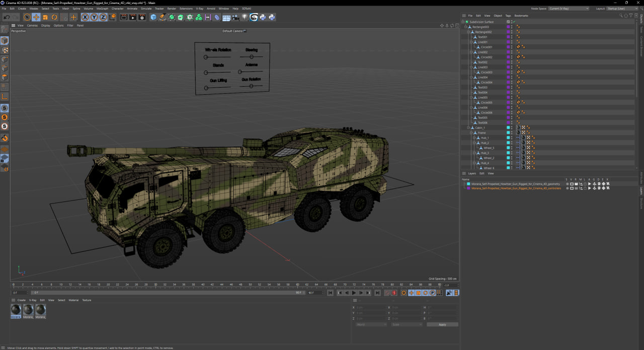Toggle view visibility for the controllers layer
This screenshot has width=644, height=350.
pyautogui.click(x=572, y=188)
